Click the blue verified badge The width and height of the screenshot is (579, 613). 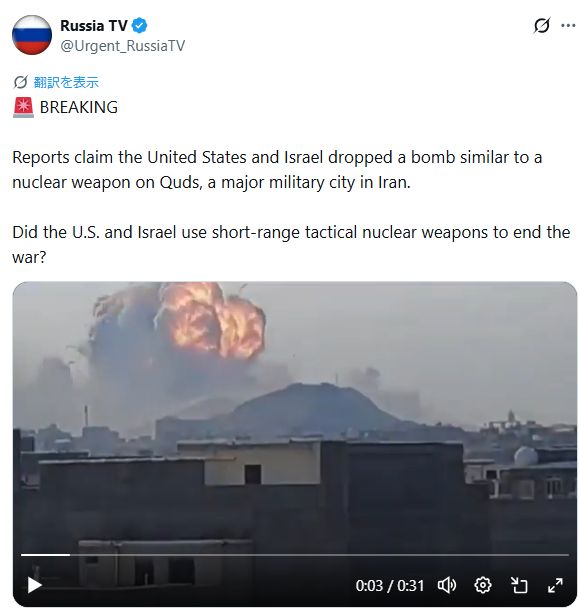[x=139, y=26]
